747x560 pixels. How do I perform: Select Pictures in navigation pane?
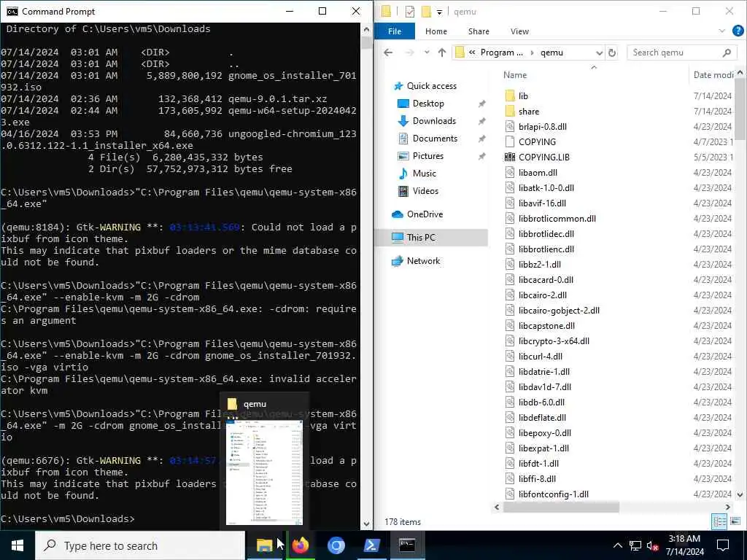(x=427, y=156)
